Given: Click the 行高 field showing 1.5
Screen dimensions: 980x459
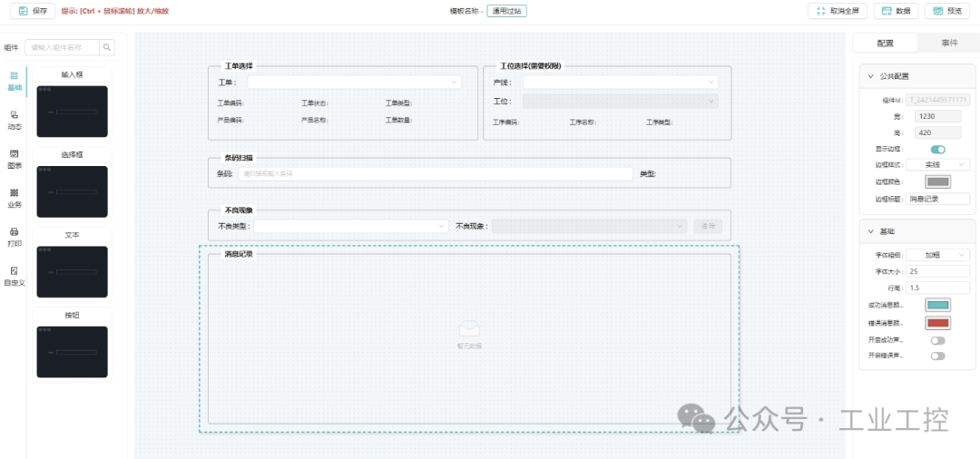Looking at the screenshot, I should tap(938, 288).
